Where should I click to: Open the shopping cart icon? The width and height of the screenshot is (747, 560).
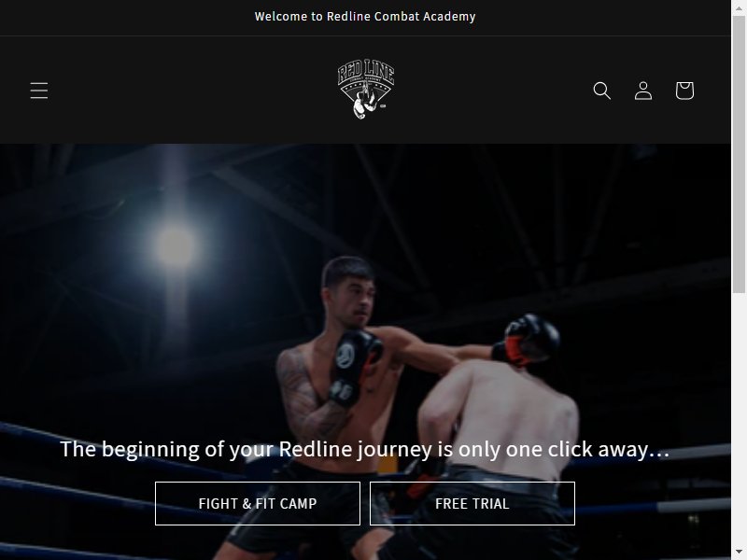684,91
